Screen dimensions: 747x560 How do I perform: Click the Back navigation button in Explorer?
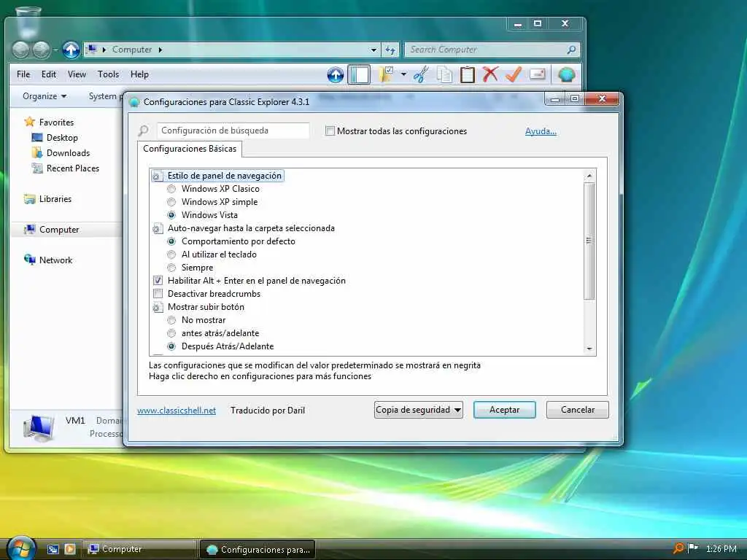pos(20,50)
